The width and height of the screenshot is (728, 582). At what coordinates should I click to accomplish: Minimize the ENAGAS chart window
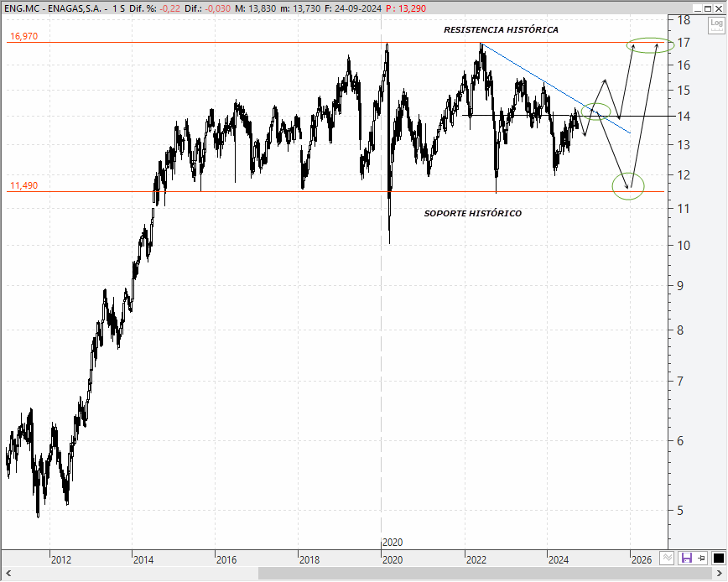pyautogui.click(x=699, y=8)
